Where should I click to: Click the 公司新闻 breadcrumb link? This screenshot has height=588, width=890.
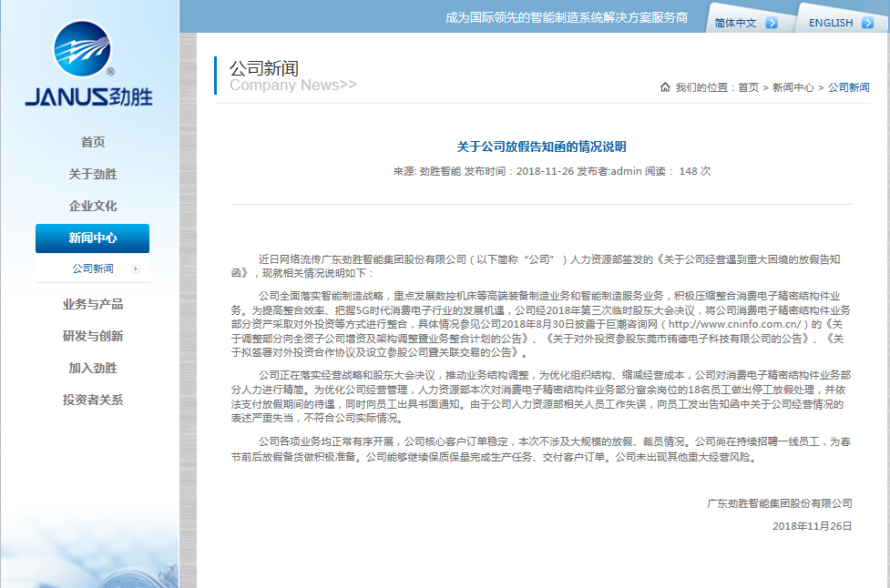click(x=848, y=87)
